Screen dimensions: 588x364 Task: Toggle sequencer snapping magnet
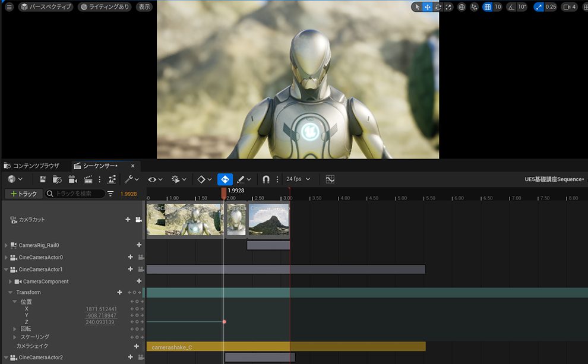pos(266,179)
